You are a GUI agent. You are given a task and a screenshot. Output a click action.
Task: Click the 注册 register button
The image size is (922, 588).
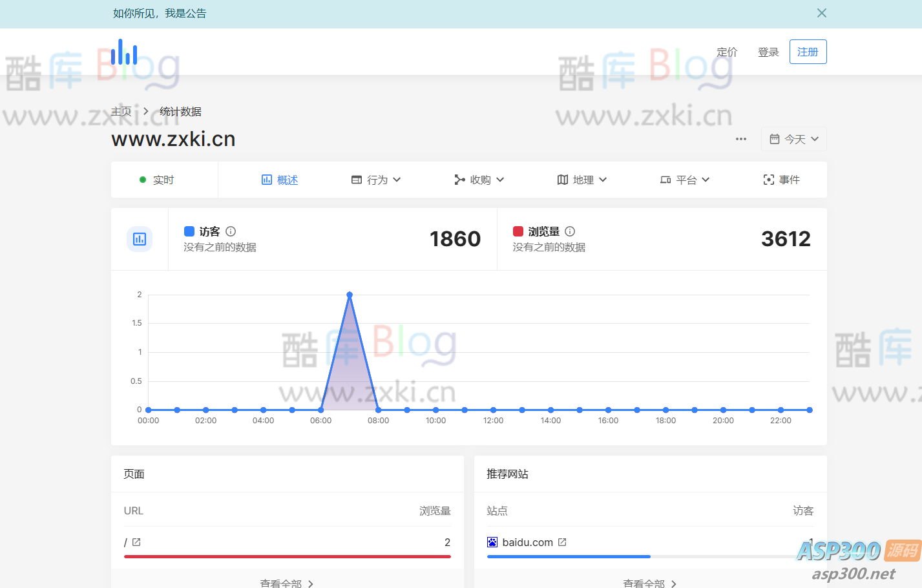tap(808, 51)
